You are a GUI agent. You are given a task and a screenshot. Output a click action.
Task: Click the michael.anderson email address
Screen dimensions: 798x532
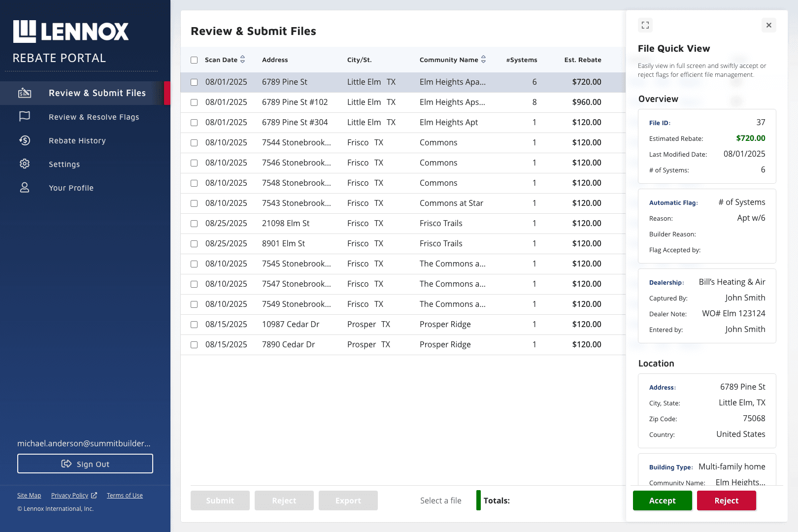tap(84, 443)
